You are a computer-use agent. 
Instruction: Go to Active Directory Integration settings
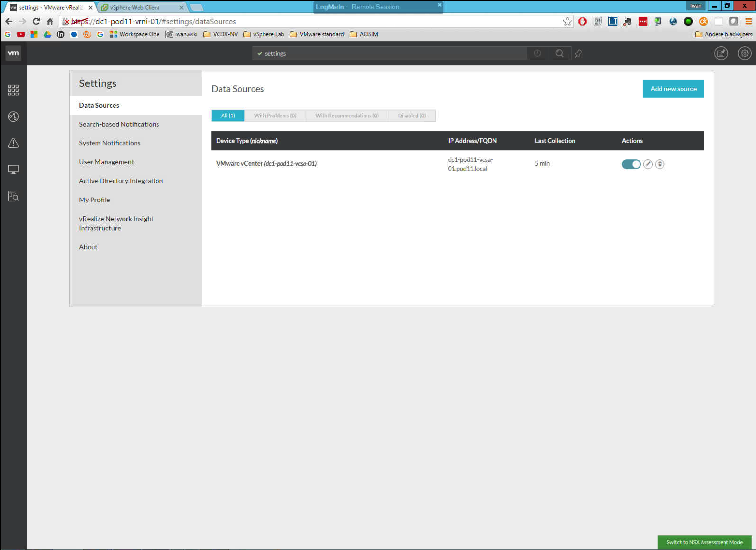pos(121,181)
